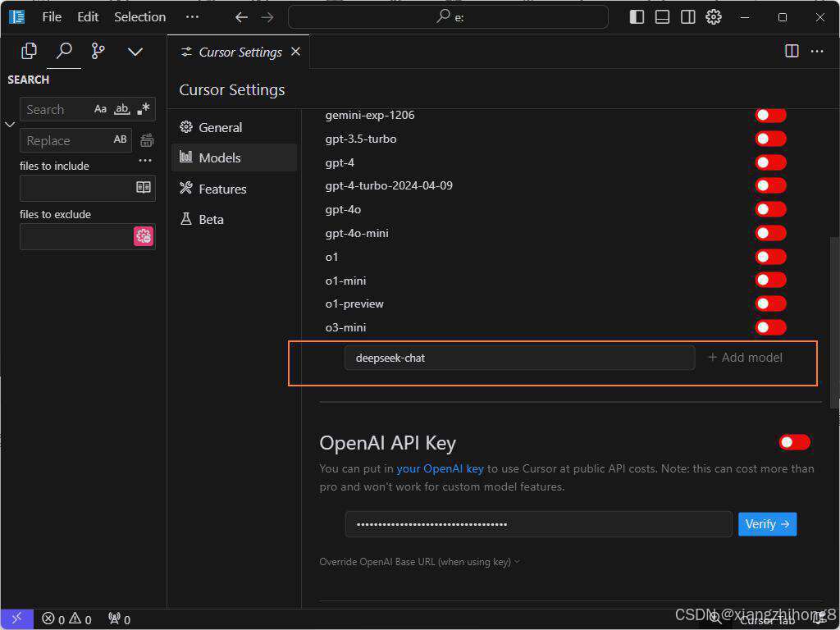The image size is (840, 630).
Task: Click the Cursor app logo icon
Action: tap(16, 17)
